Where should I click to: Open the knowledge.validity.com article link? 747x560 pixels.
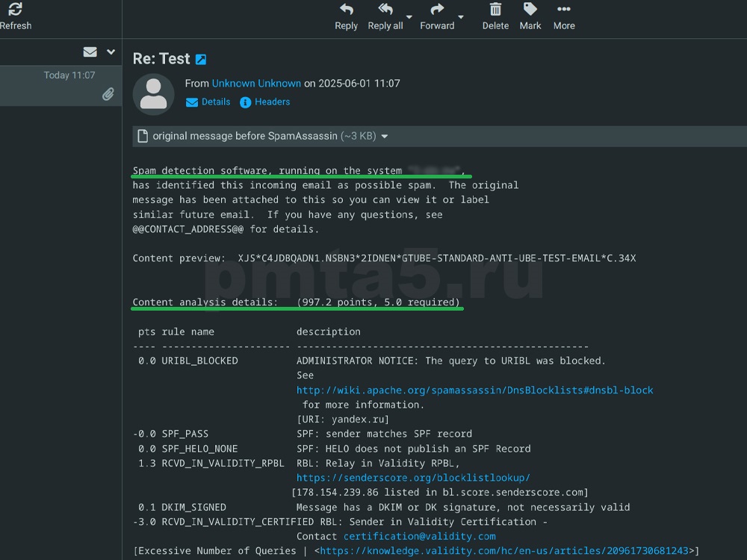point(504,551)
